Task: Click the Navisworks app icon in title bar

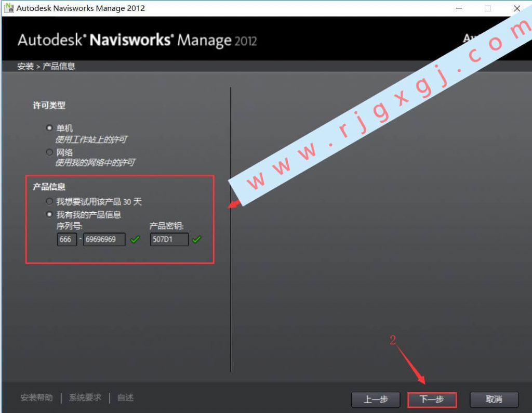Action: point(9,8)
